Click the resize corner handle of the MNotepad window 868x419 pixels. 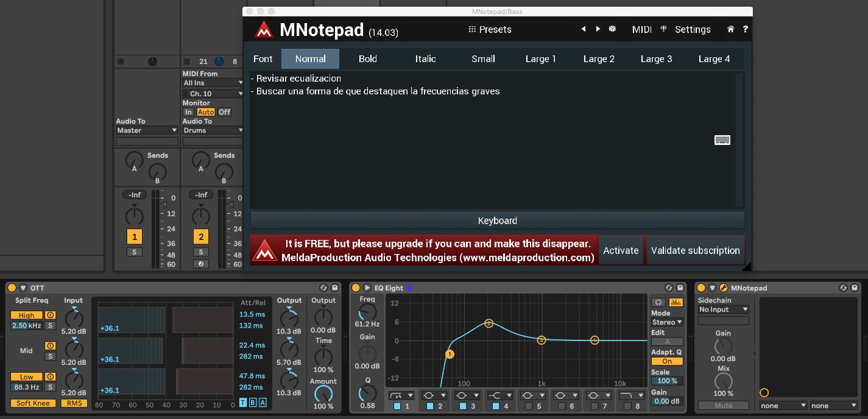pos(747,266)
